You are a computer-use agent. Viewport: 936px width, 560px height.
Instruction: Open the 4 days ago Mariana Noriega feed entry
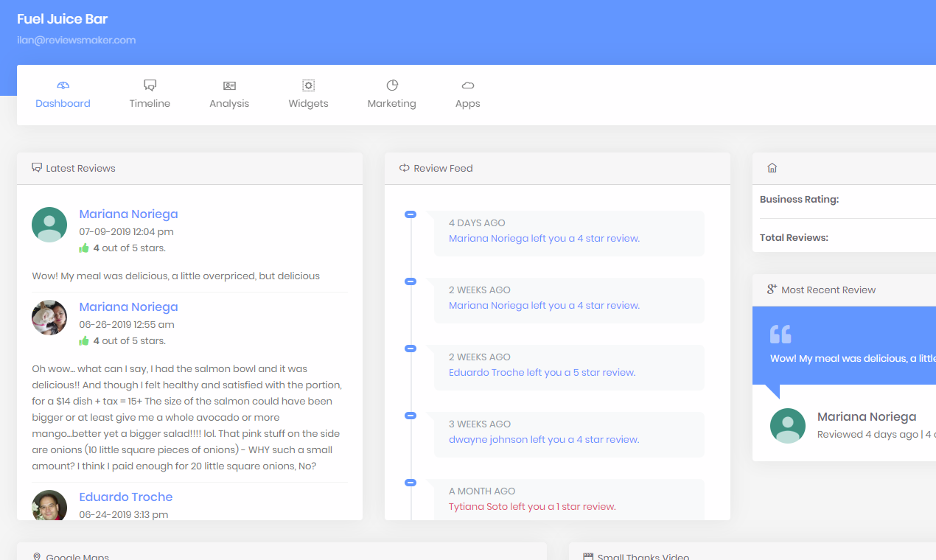(x=544, y=239)
